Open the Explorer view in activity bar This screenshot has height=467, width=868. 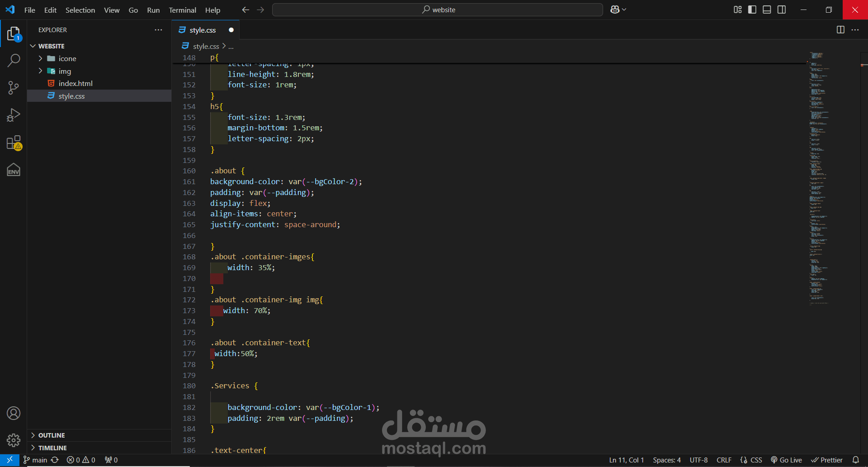(x=14, y=33)
